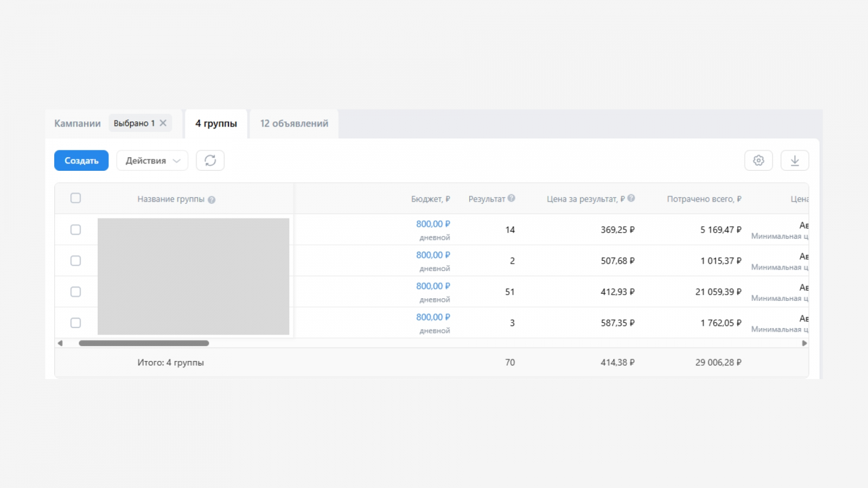Toggle the select-all header checkbox
This screenshot has height=488, width=868.
(x=76, y=198)
